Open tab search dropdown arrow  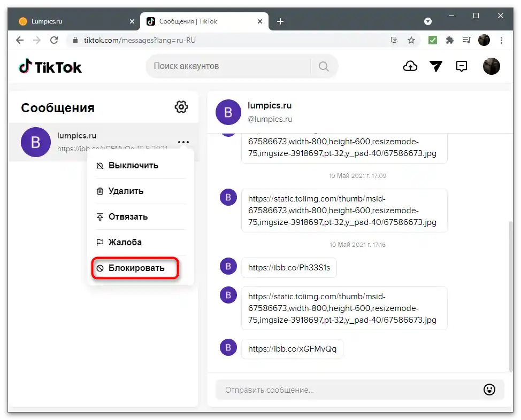tap(428, 21)
